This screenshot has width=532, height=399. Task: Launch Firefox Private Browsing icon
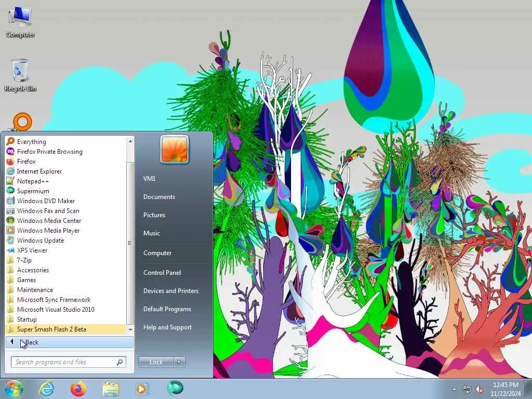(x=10, y=151)
